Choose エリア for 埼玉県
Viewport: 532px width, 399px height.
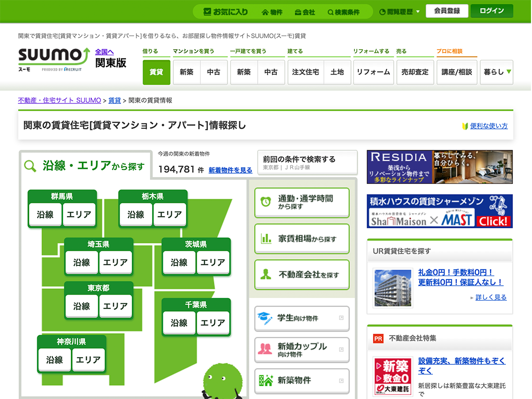[x=115, y=262]
